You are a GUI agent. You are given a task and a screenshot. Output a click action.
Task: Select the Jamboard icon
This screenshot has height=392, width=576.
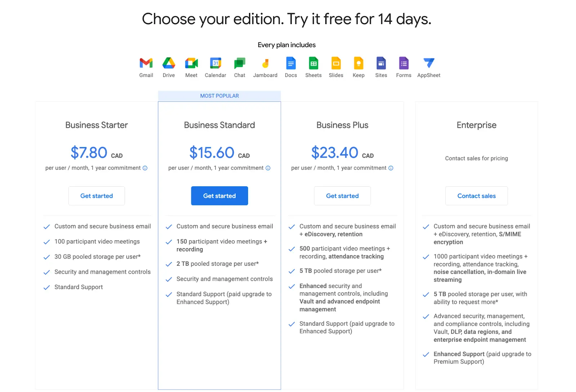click(265, 64)
